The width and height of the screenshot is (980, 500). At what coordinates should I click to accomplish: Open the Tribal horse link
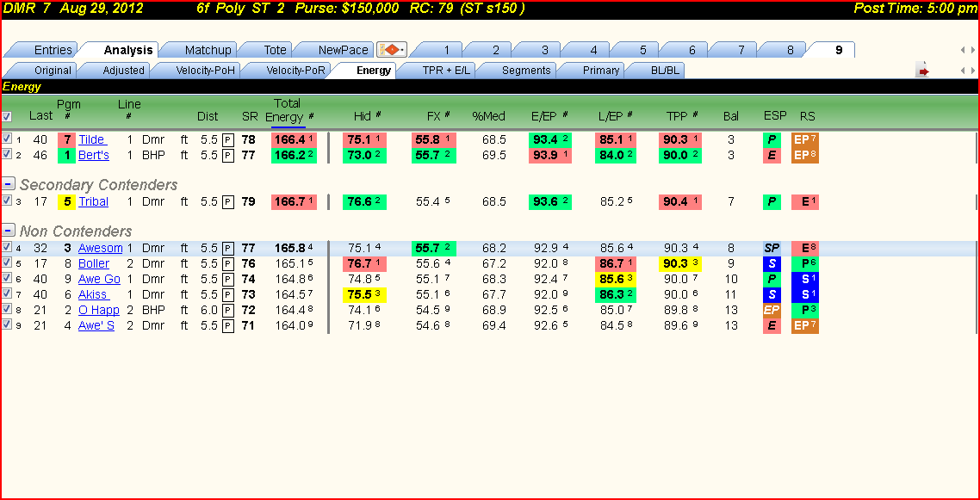93,201
